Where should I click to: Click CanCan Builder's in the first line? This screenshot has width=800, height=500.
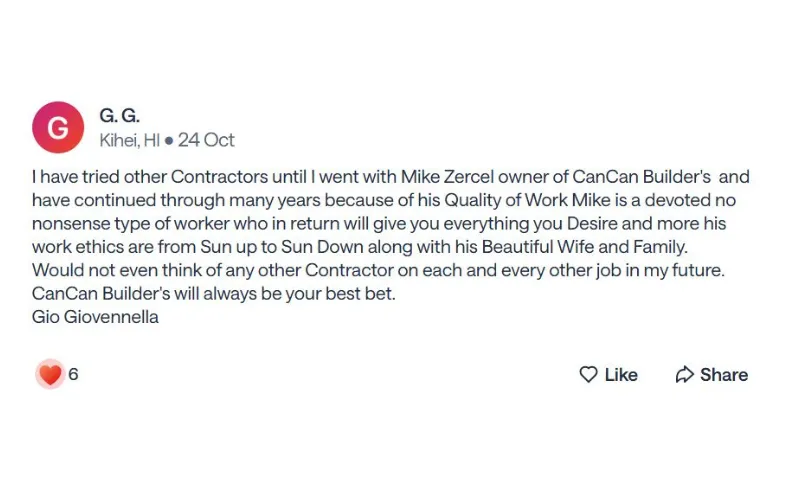click(x=641, y=177)
